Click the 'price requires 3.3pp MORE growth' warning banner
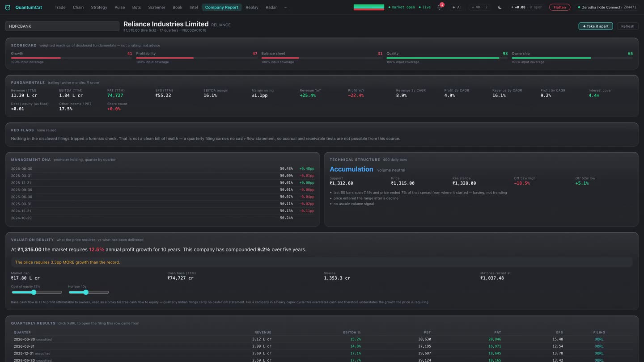The height and width of the screenshot is (362, 644). tap(322, 262)
